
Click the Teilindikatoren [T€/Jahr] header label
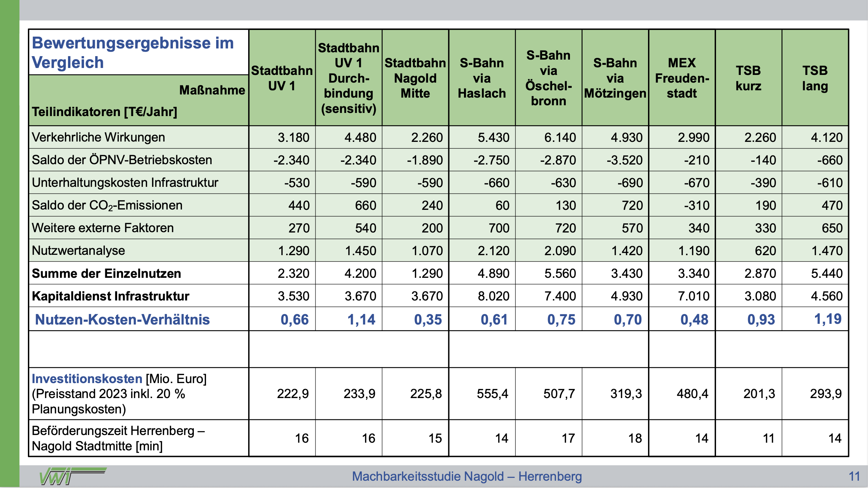tap(105, 112)
